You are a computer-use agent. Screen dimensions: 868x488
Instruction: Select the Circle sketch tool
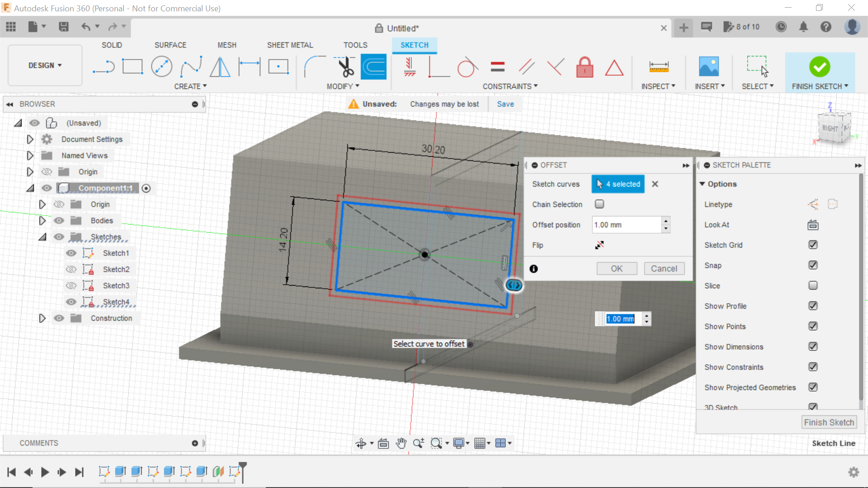[x=161, y=66]
